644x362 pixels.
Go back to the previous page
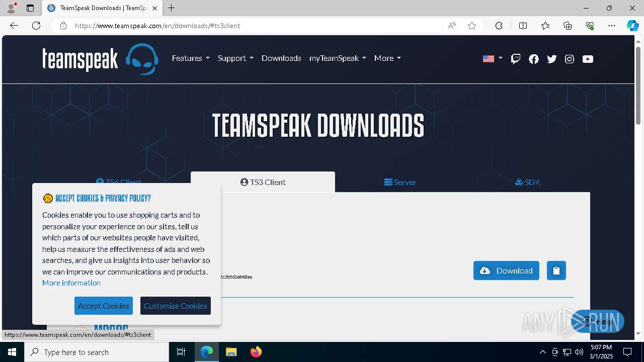coord(14,26)
